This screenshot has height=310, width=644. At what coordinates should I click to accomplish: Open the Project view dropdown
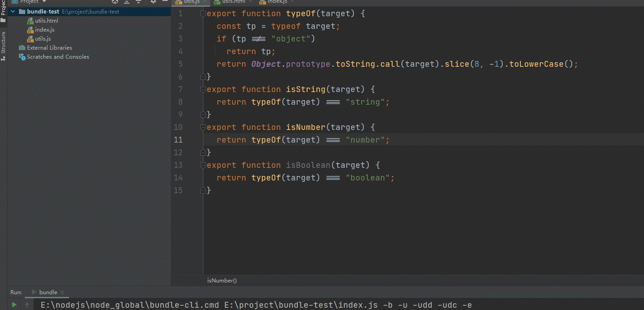tap(44, 2)
